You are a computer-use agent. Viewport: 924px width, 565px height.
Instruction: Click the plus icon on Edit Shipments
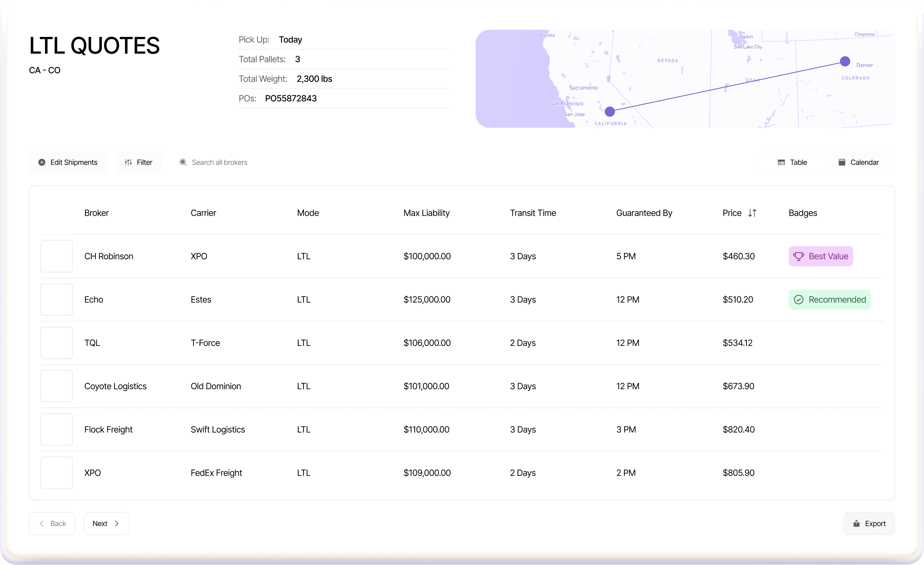42,162
